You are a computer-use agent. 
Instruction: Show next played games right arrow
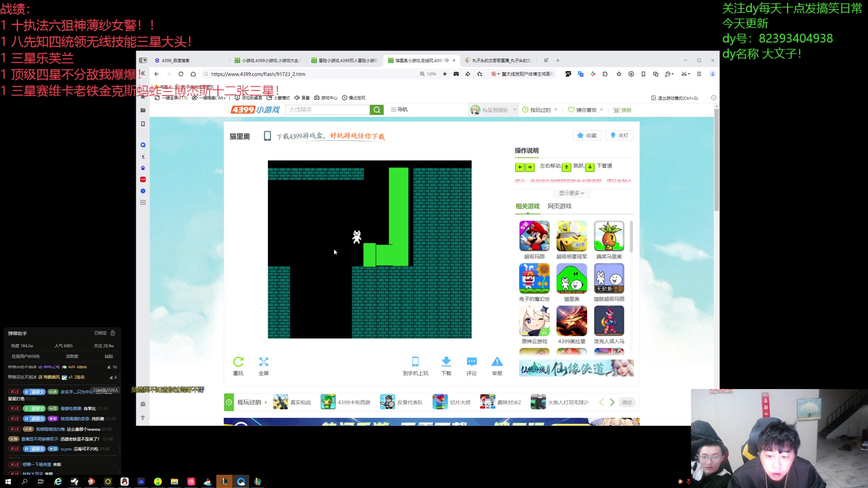[x=612, y=402]
